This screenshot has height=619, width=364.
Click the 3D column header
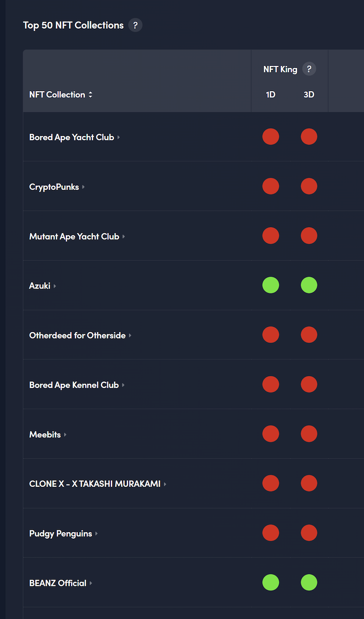(x=309, y=95)
